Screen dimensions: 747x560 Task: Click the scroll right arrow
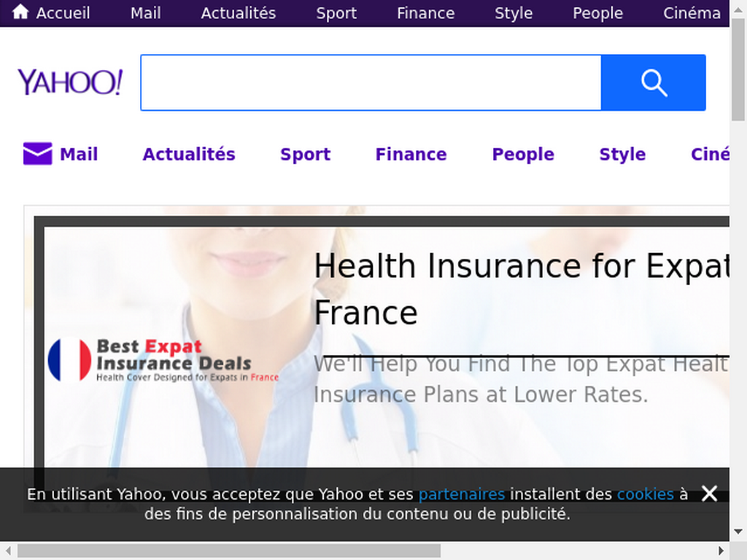[x=721, y=551]
